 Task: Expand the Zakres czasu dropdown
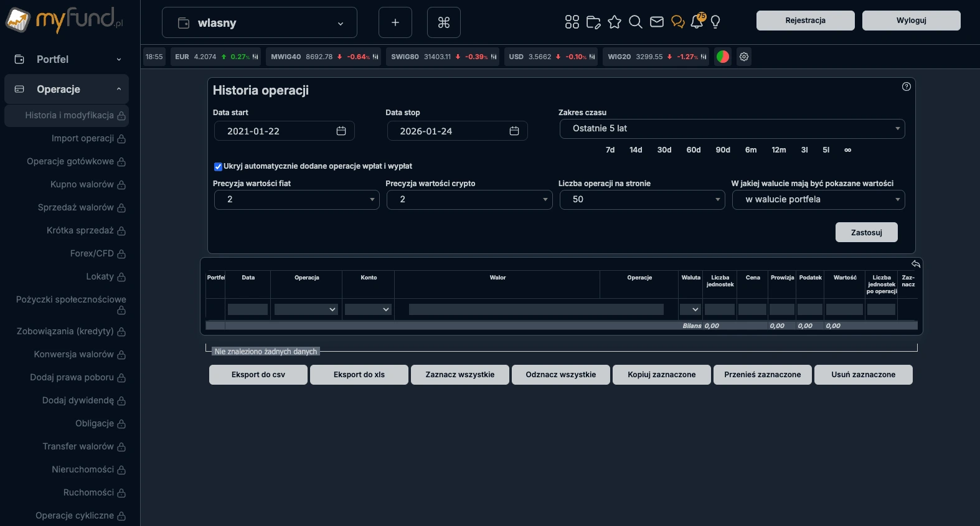point(732,129)
